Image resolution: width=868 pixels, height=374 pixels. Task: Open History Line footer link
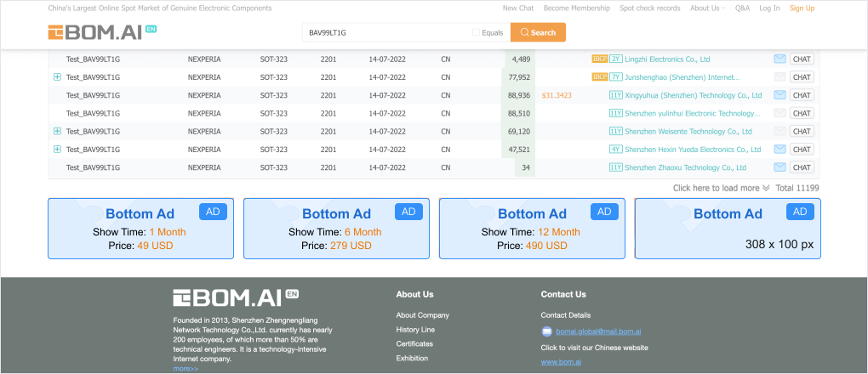point(415,330)
